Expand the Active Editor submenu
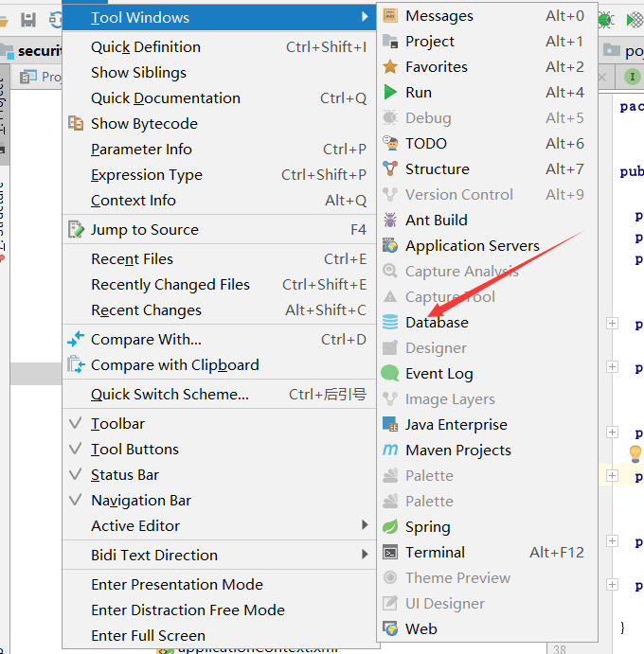The image size is (644, 654). click(x=219, y=525)
